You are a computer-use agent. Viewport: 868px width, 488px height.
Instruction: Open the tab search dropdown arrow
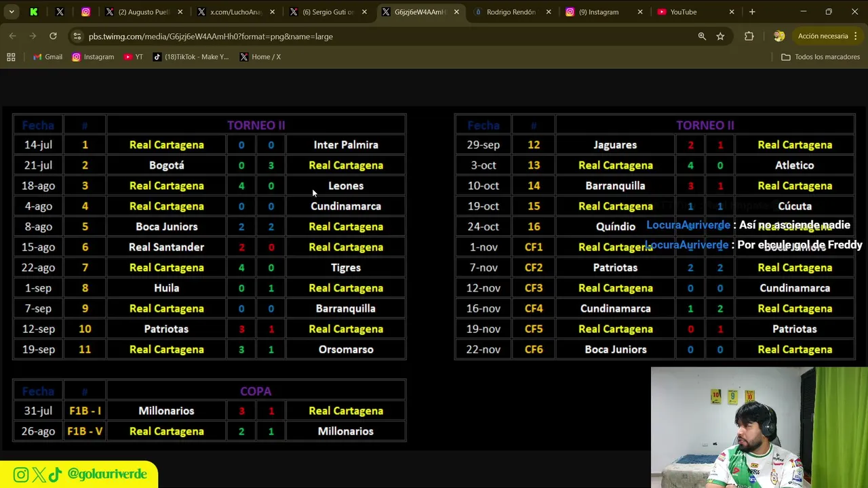(x=12, y=12)
